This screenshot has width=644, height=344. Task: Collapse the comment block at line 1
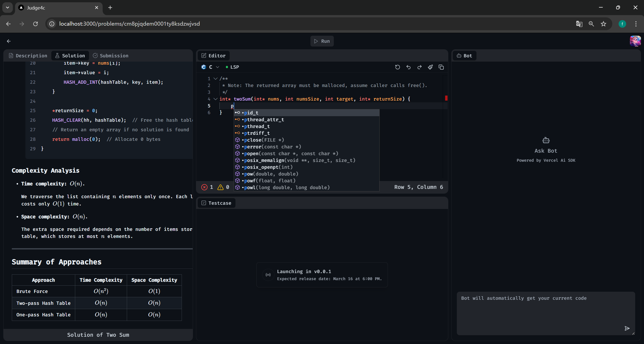(215, 79)
